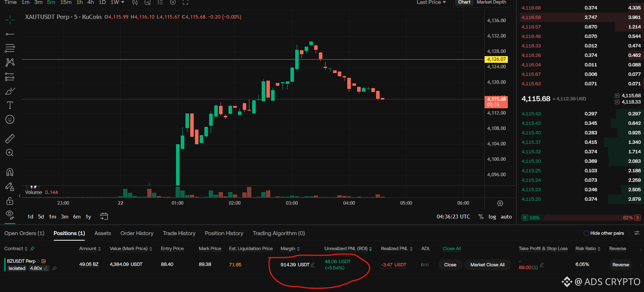Select the 15m timeframe
The height and width of the screenshot is (292, 644).
coord(66,2)
